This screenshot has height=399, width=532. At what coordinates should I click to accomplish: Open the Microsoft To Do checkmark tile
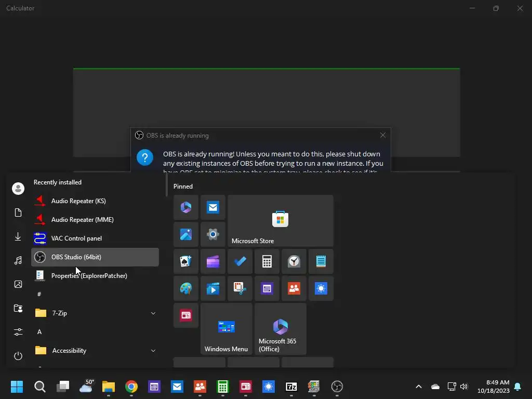pyautogui.click(x=240, y=261)
